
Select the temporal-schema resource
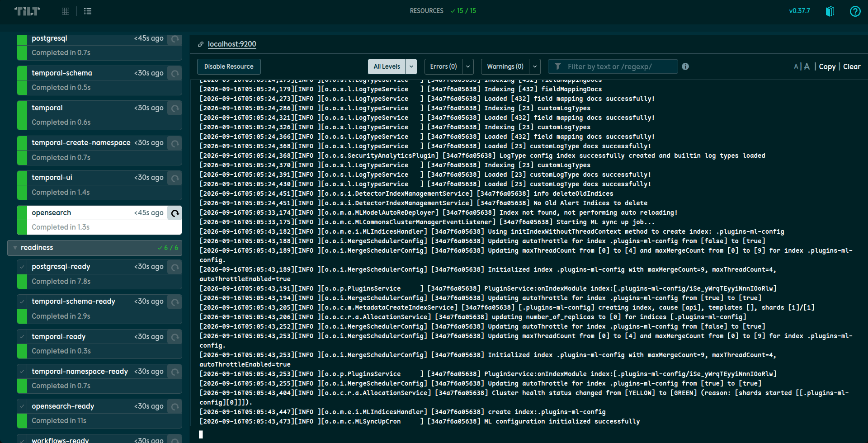click(99, 80)
